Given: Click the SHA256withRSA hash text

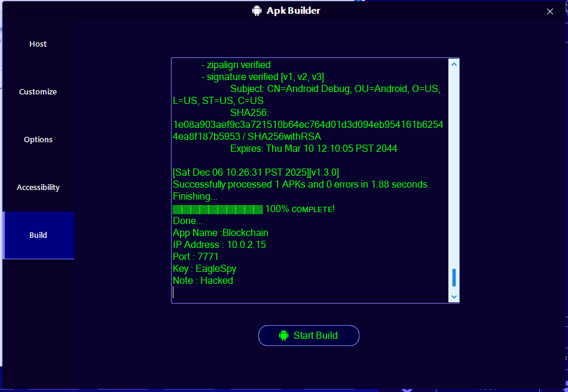Looking at the screenshot, I should coord(308,130).
